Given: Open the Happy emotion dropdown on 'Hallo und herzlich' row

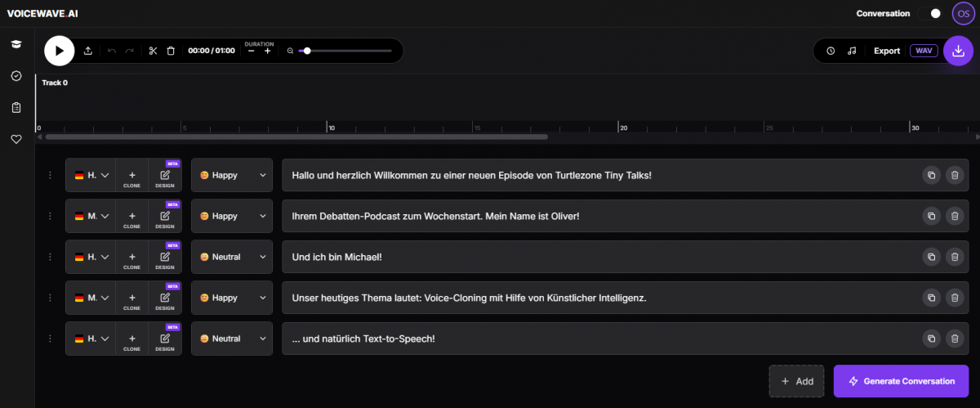Looking at the screenshot, I should [x=232, y=175].
